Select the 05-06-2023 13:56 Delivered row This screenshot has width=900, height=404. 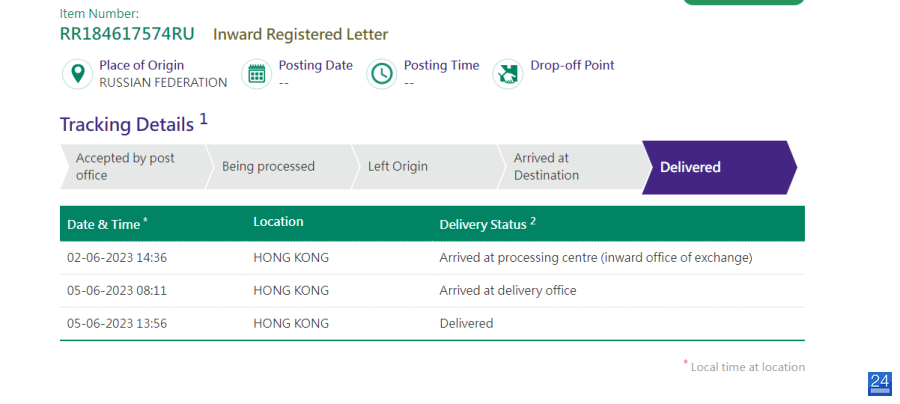(x=432, y=324)
